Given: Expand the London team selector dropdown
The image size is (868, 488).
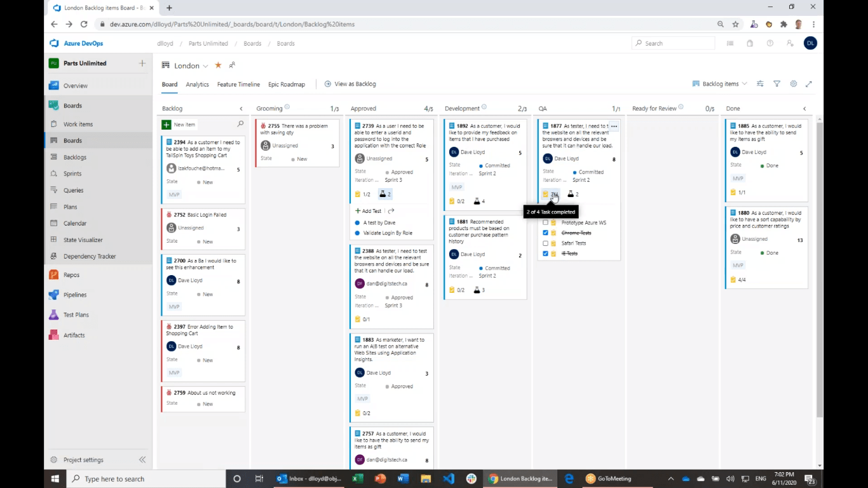Looking at the screenshot, I should click(x=205, y=66).
